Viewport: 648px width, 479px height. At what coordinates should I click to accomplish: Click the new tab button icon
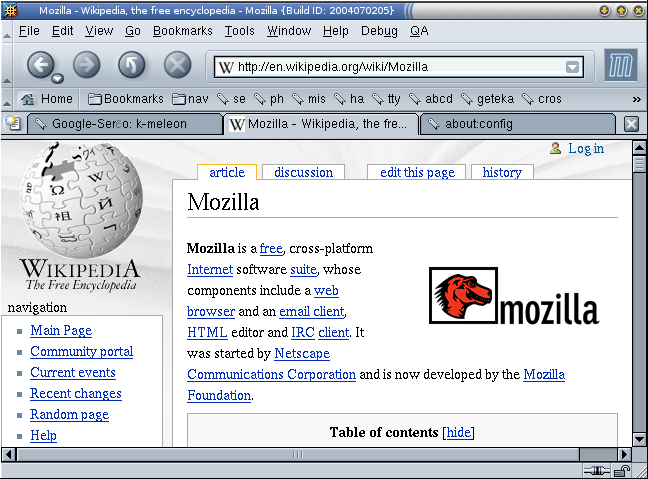point(13,123)
